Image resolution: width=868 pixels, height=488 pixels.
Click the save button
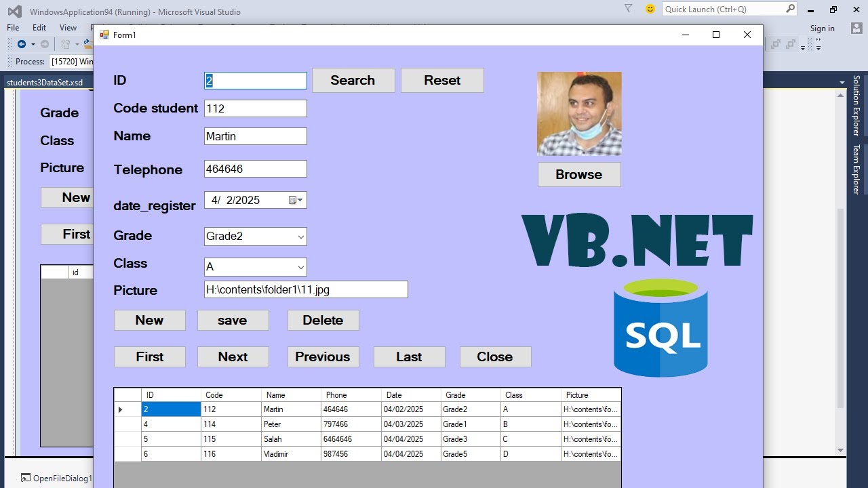[233, 320]
